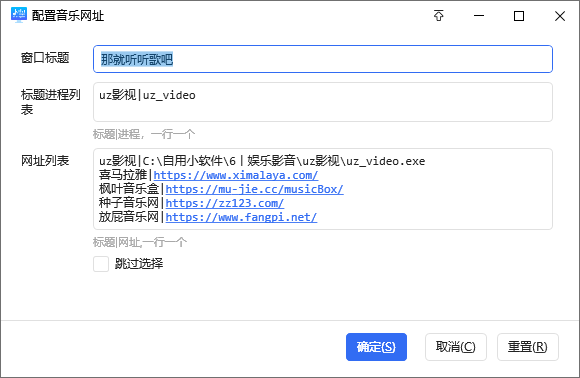
Task: Click the 窗口标题 label
Action: click(x=45, y=58)
